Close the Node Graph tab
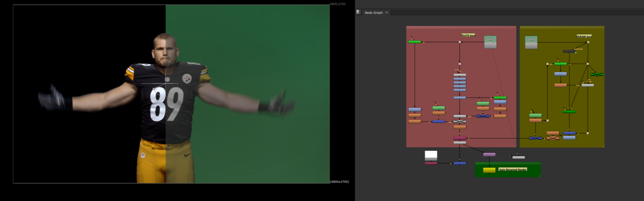The width and height of the screenshot is (644, 201). 387,12
